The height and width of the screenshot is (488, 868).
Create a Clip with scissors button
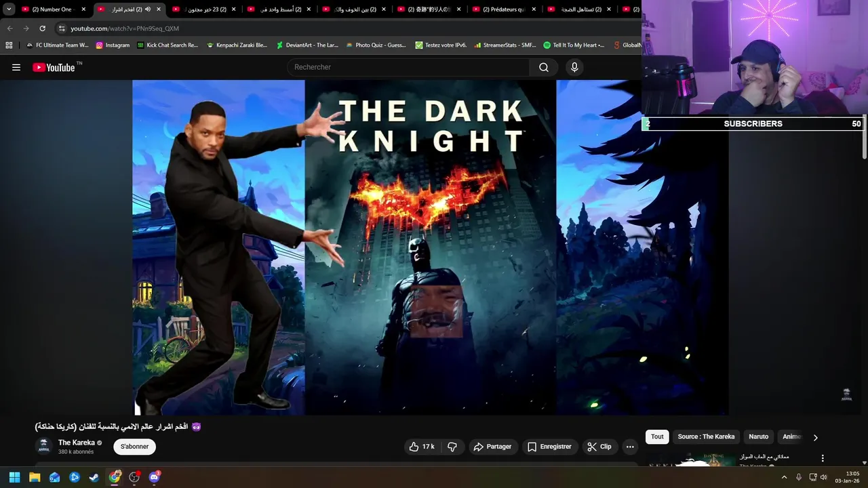pos(599,447)
